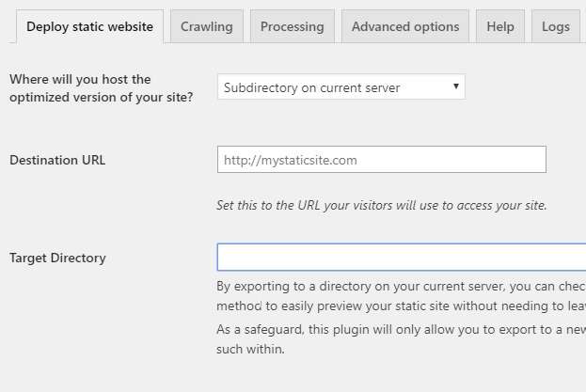Click the 'such within.' text line
The image size is (586, 392).
click(x=250, y=349)
